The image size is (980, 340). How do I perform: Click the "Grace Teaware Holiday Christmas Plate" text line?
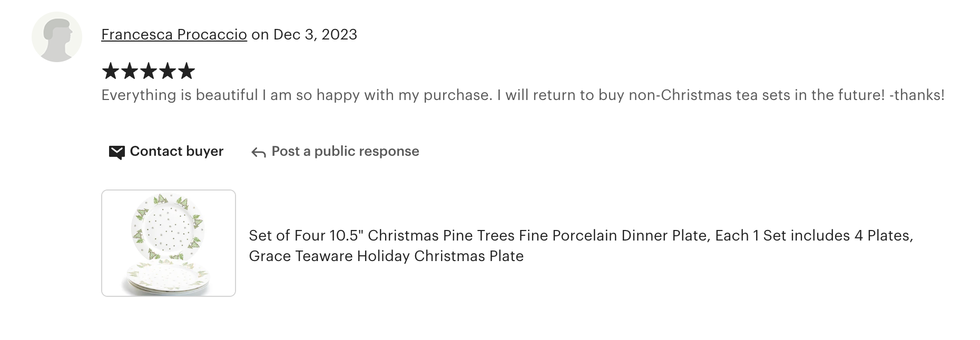click(386, 256)
